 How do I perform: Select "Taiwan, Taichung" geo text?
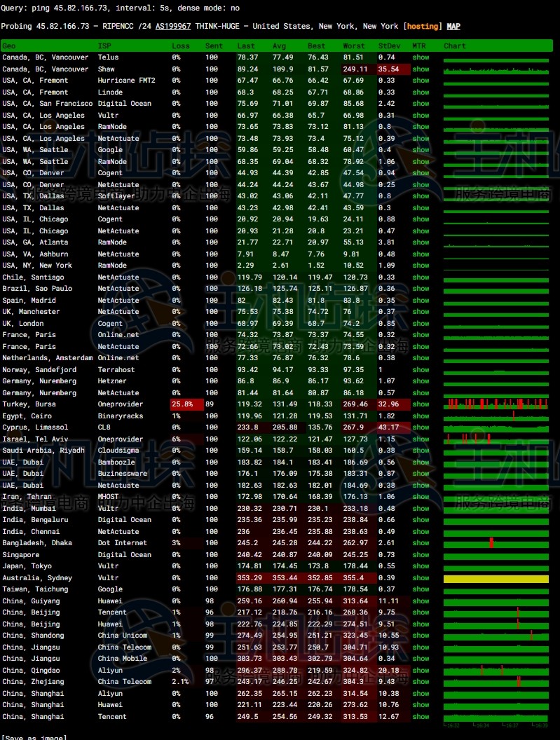pos(36,589)
